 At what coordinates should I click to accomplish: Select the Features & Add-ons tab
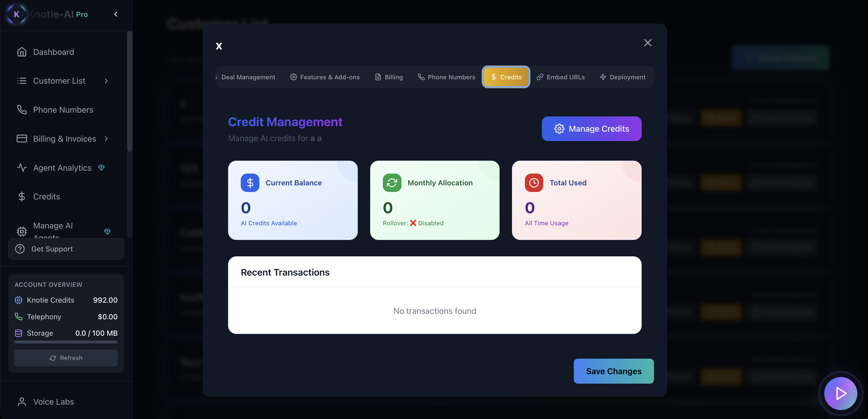(x=325, y=77)
